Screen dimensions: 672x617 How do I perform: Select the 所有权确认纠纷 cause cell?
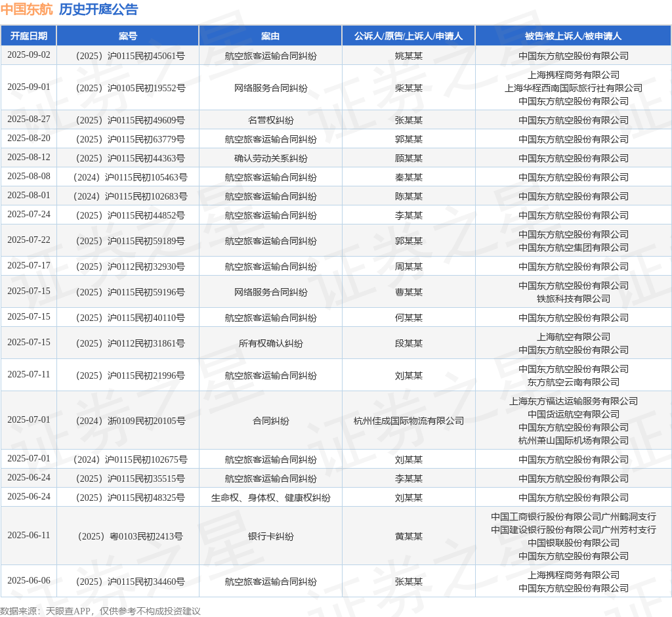point(270,343)
